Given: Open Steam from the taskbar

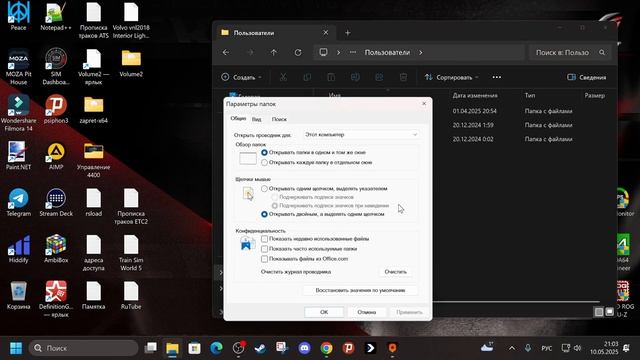Looking at the screenshot, I should point(260,348).
